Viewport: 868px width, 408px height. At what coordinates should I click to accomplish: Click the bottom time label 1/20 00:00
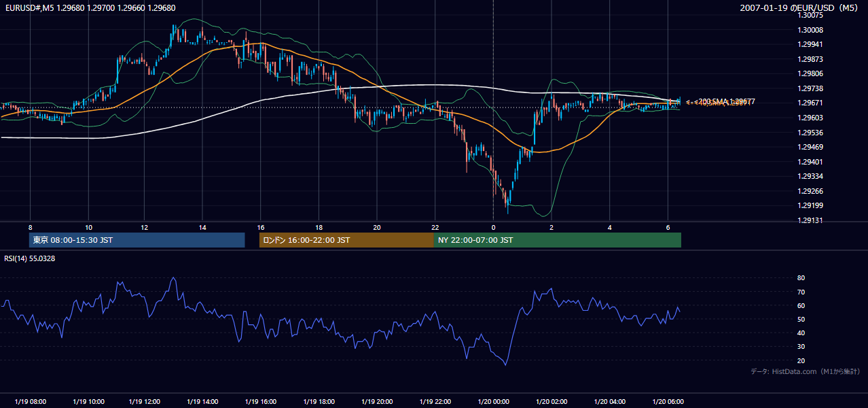click(x=493, y=402)
